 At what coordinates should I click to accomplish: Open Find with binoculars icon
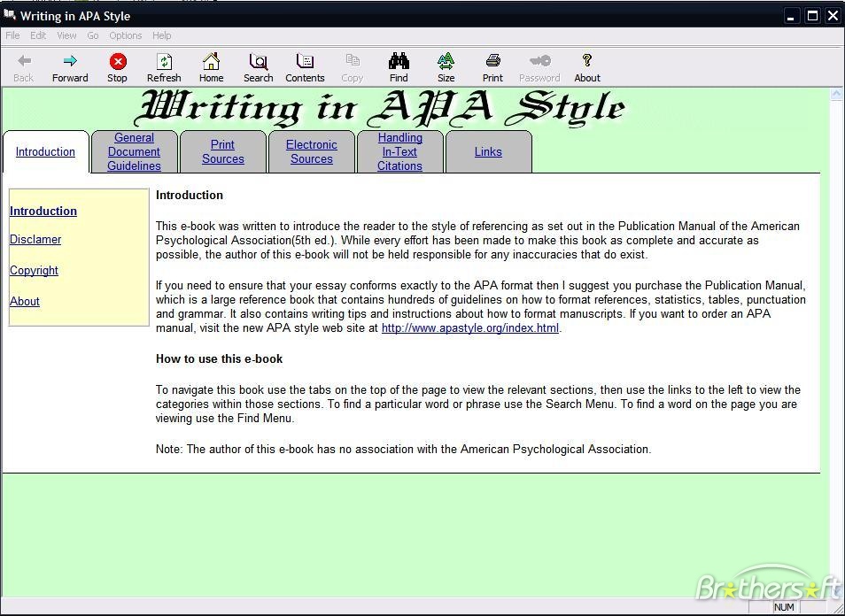click(399, 61)
